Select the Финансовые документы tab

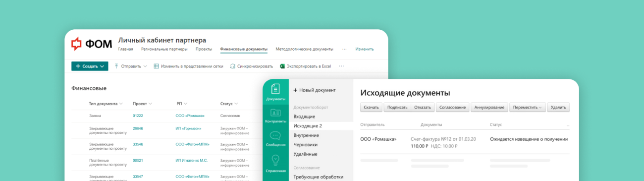click(244, 49)
